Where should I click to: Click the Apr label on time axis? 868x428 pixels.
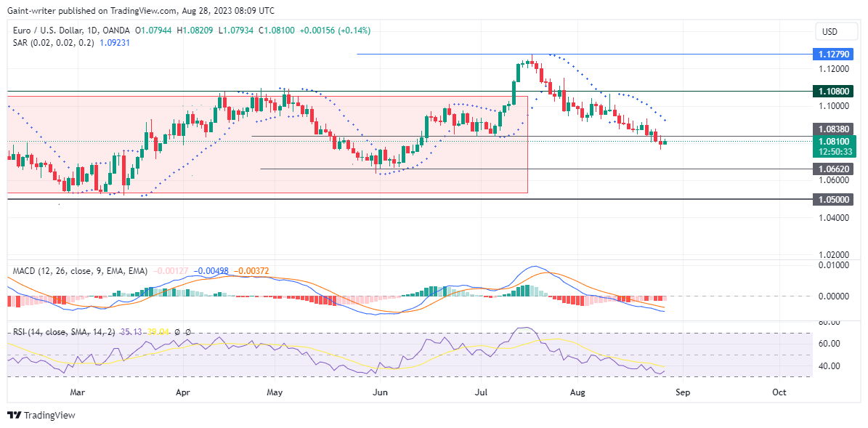[182, 392]
